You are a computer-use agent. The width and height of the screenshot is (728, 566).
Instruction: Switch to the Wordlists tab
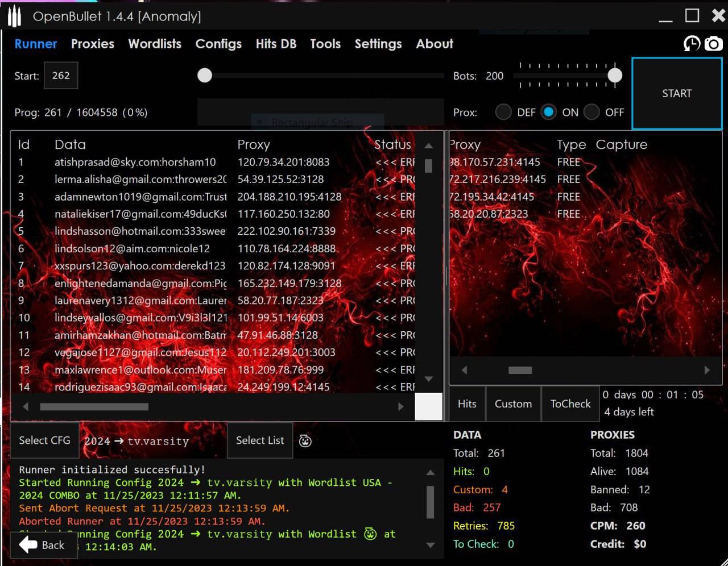[x=155, y=44]
